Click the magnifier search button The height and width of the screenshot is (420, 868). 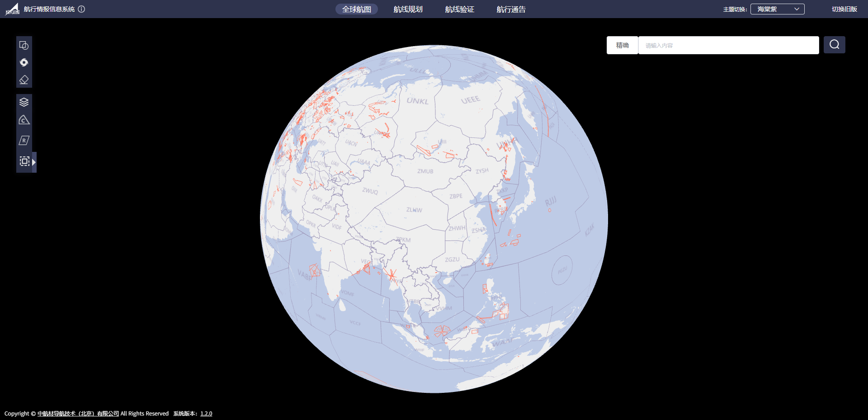(x=834, y=45)
